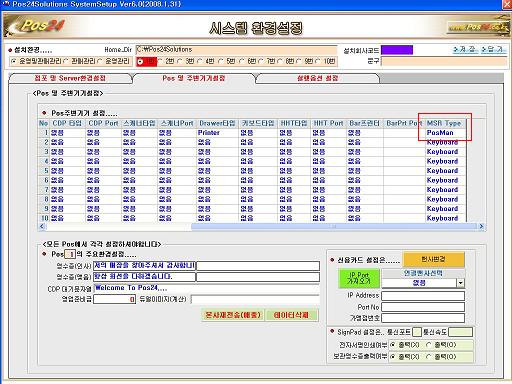Click the 스캐너타입 column header
512x384 pixels.
coord(139,123)
